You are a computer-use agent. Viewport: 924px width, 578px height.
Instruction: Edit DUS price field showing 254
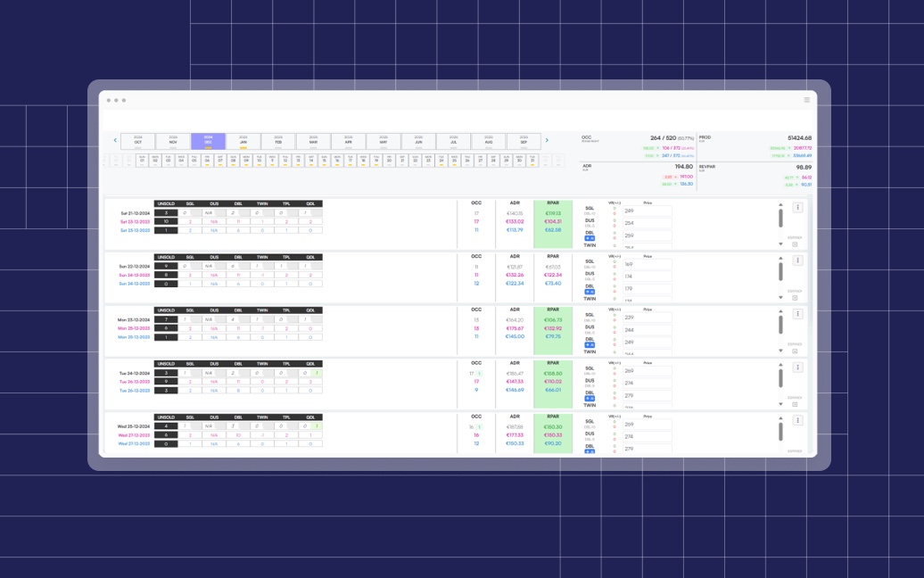[x=647, y=223]
